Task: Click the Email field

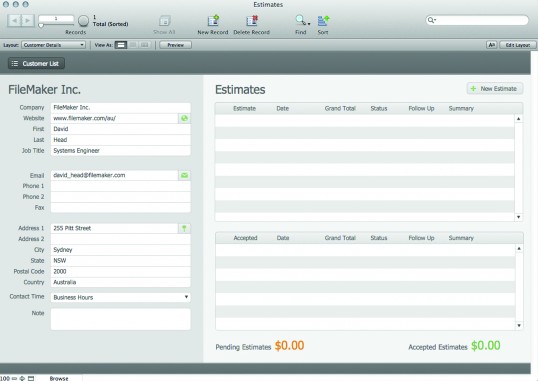Action: click(x=115, y=175)
